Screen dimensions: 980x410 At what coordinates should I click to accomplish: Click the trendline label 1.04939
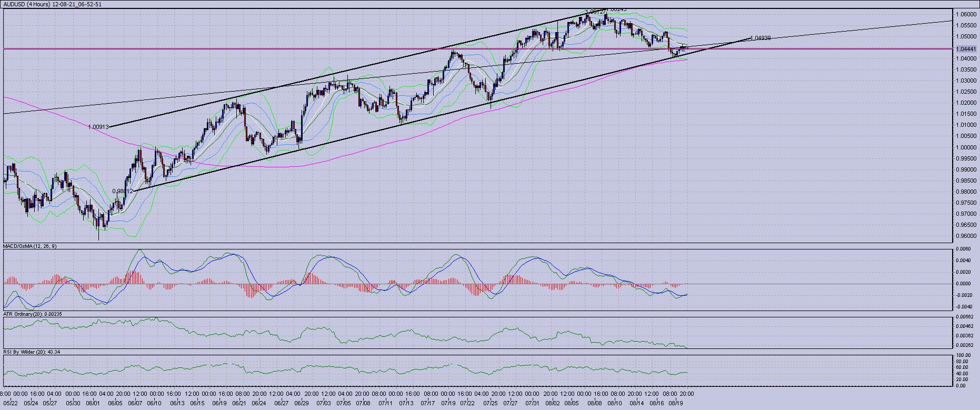[x=761, y=38]
